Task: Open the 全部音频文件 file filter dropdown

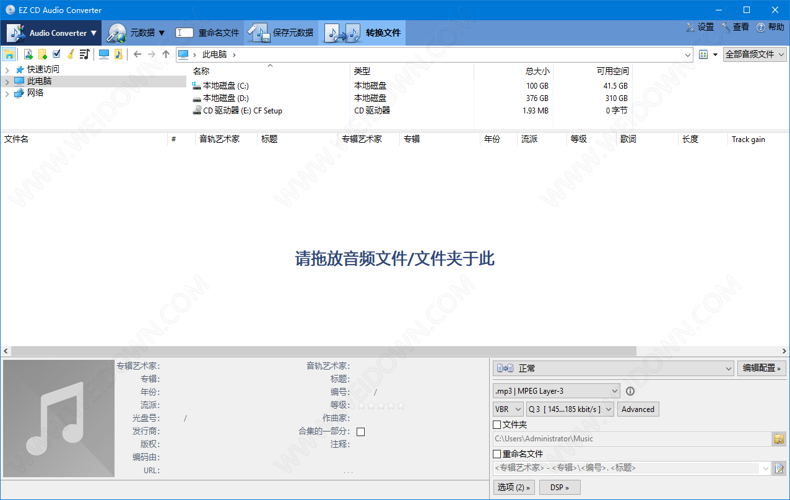Action: pos(754,54)
